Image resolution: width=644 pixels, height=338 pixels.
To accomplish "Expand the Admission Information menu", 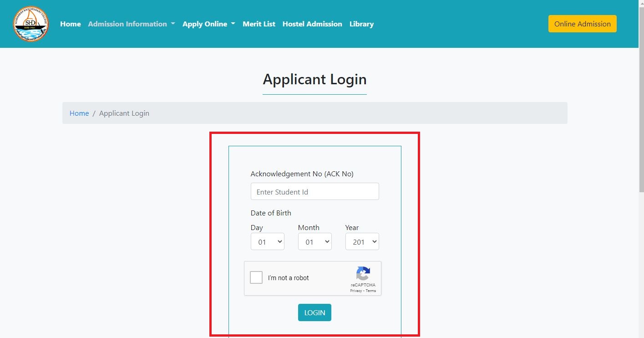I will [131, 24].
